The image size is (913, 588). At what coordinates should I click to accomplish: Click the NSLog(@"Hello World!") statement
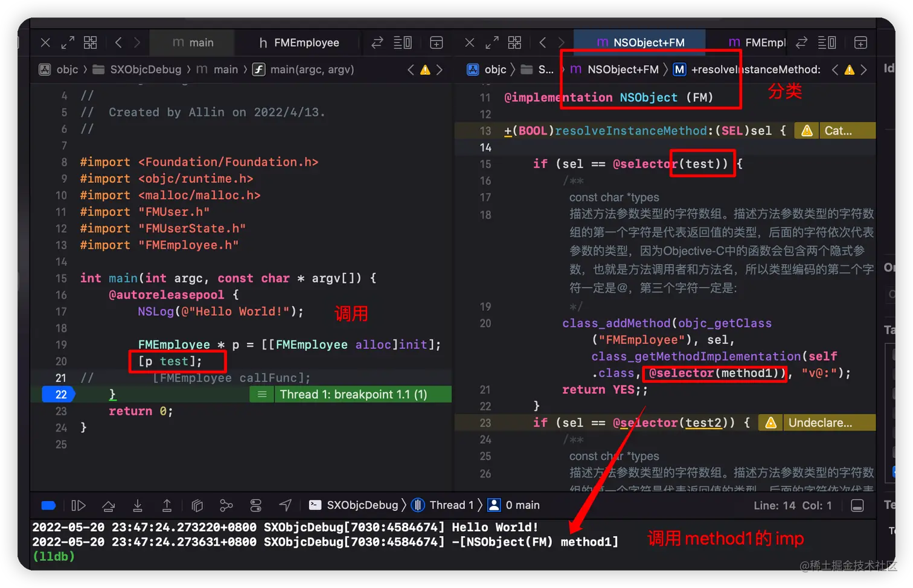tap(220, 312)
